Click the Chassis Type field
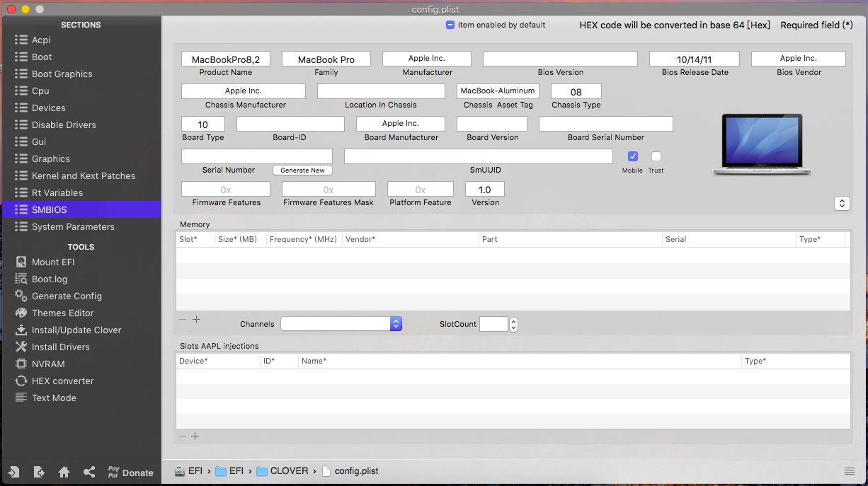The image size is (868, 486). point(576,91)
